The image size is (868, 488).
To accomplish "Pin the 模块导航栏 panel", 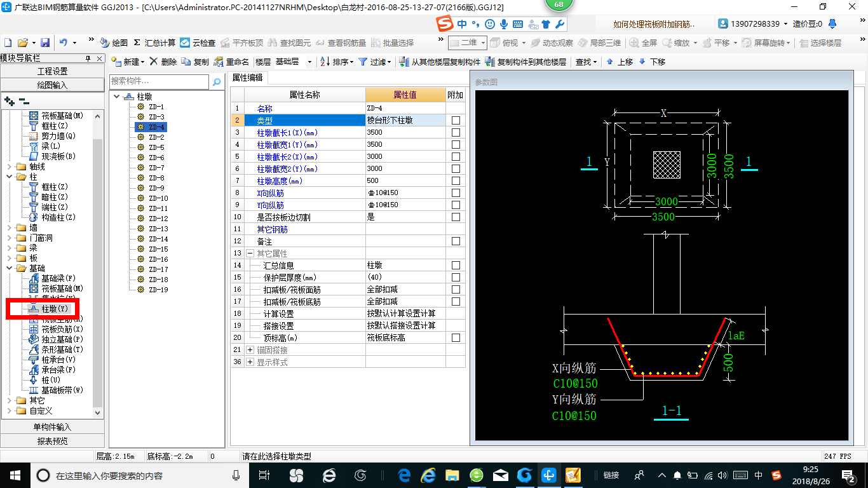I will (88, 58).
